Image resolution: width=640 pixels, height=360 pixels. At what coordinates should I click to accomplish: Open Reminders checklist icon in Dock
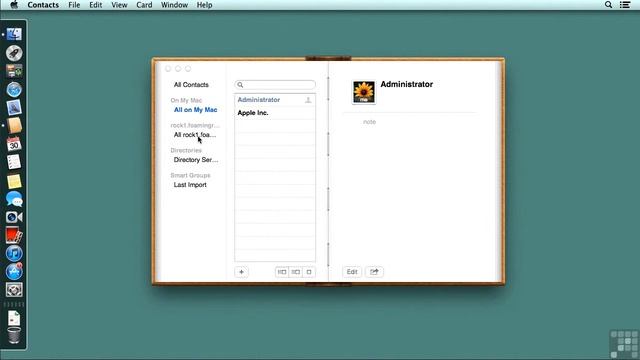(14, 162)
